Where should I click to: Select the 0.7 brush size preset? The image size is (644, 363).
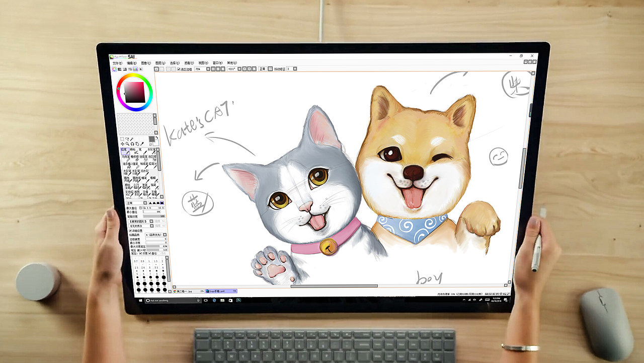(136, 260)
